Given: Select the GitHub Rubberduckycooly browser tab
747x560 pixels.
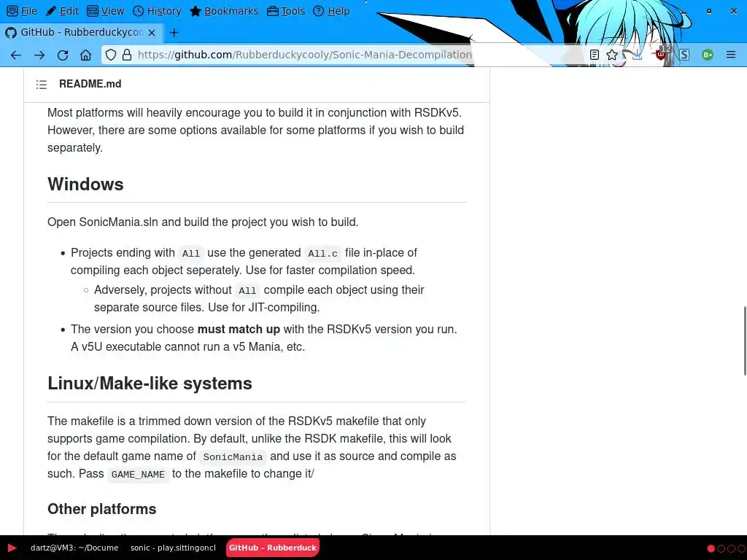Looking at the screenshot, I should (x=81, y=32).
